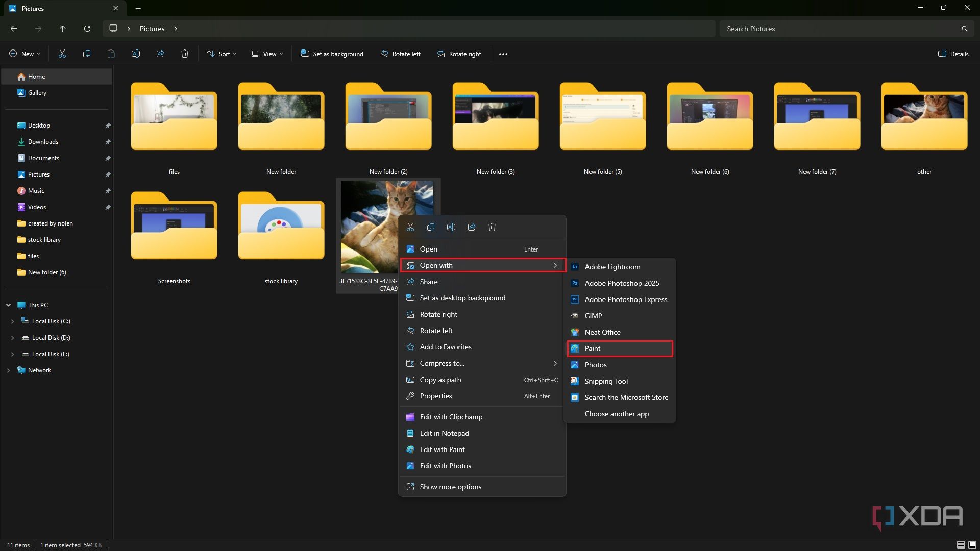Screen dimensions: 980x551
Task: Click the Delete trash icon in context menu
Action: coord(492,227)
